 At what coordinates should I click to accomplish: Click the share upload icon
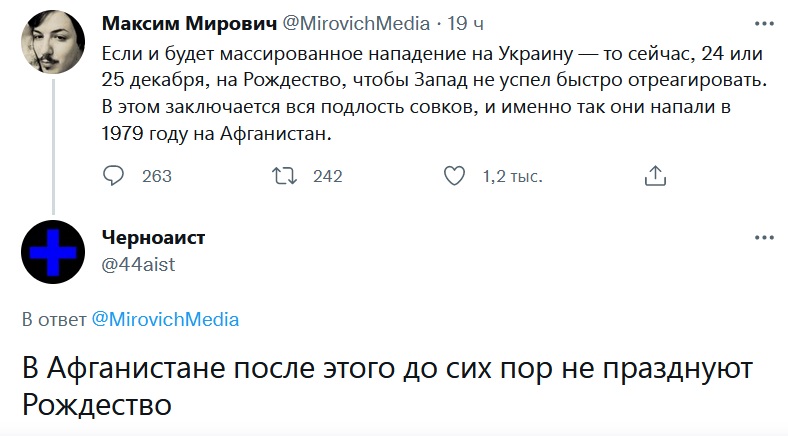[655, 176]
